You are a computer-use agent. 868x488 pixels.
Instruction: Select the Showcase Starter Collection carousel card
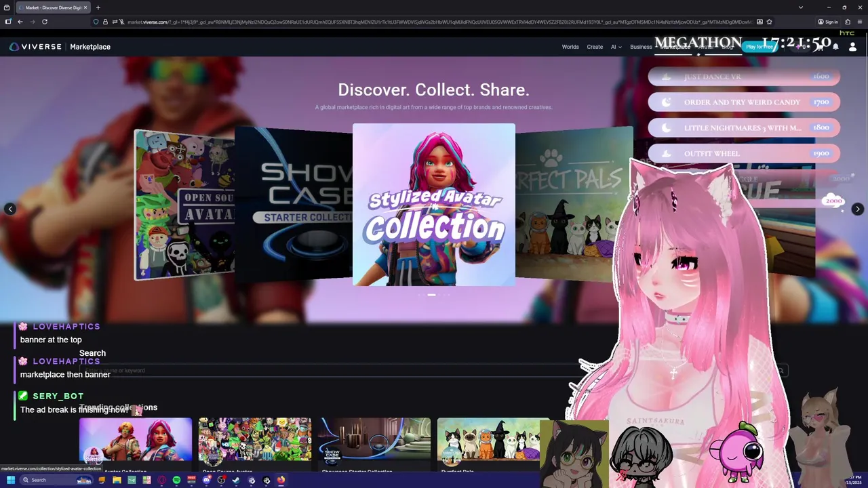coord(294,205)
